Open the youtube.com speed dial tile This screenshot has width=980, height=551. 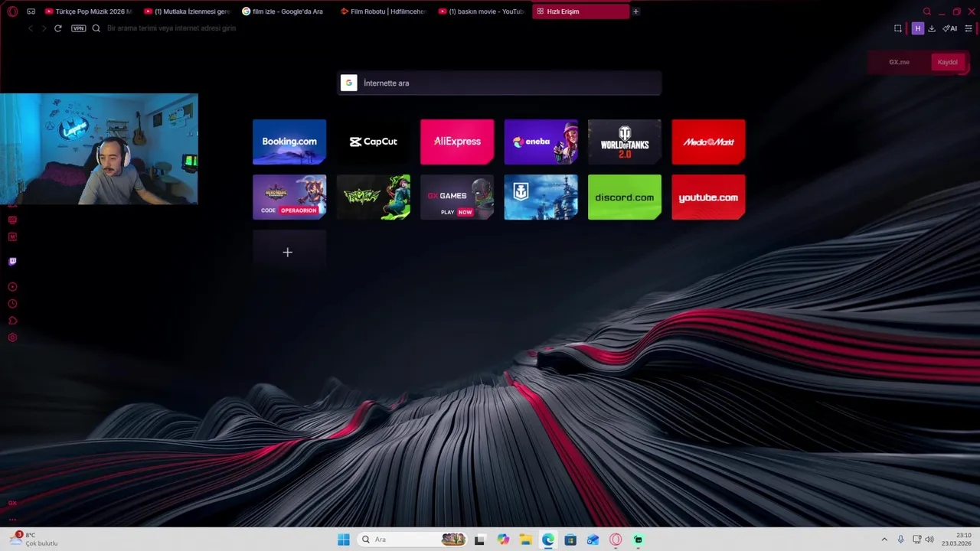708,197
